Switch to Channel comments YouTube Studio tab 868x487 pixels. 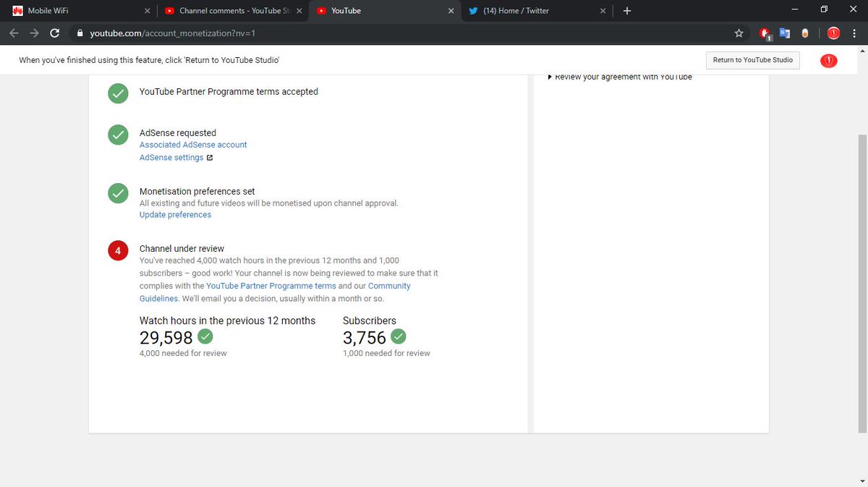[231, 11]
